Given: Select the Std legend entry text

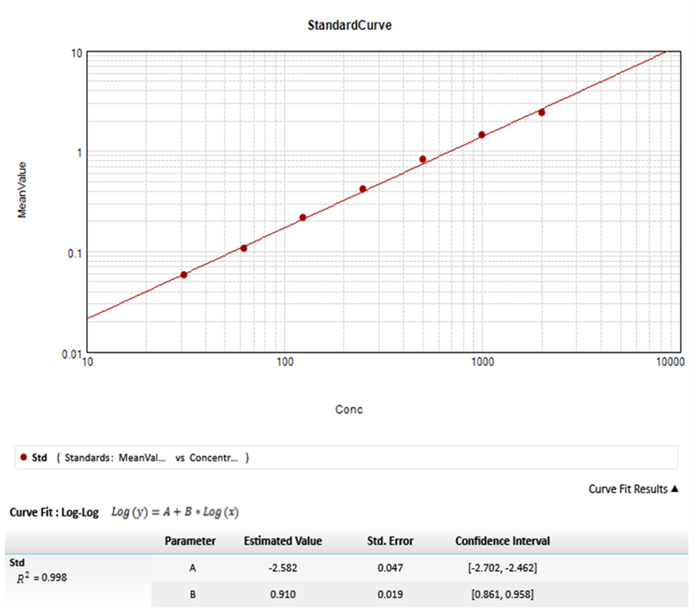Looking at the screenshot, I should (39, 457).
